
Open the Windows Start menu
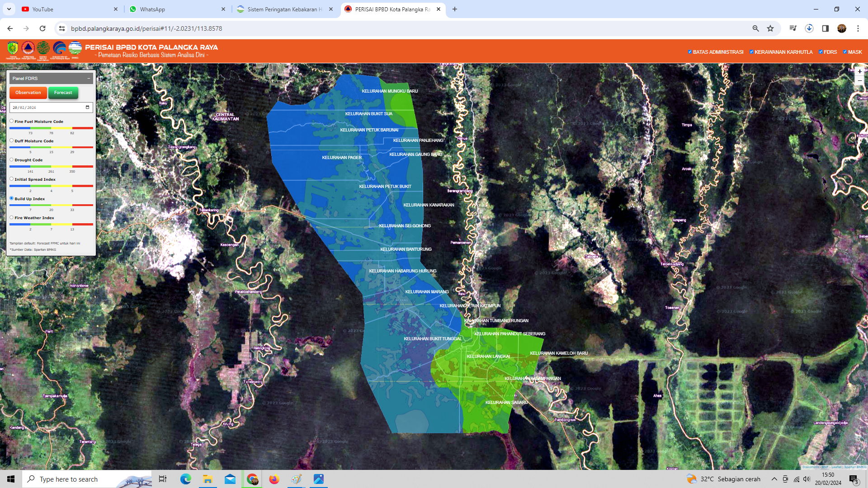11,479
